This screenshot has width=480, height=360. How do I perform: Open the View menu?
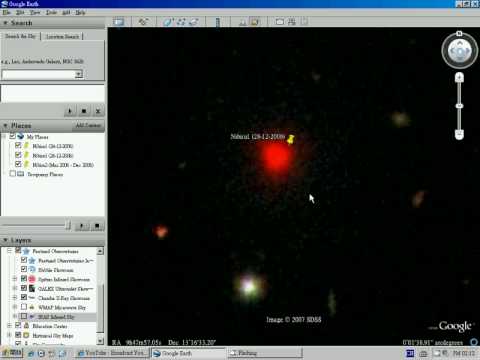tap(35, 12)
